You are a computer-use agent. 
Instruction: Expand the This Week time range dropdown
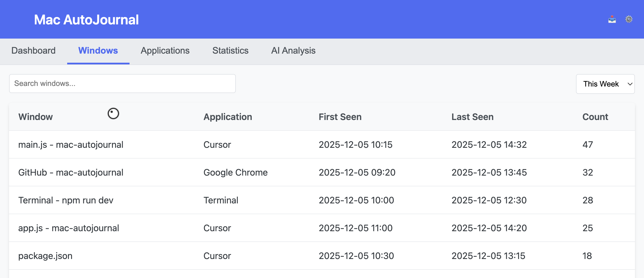click(605, 84)
